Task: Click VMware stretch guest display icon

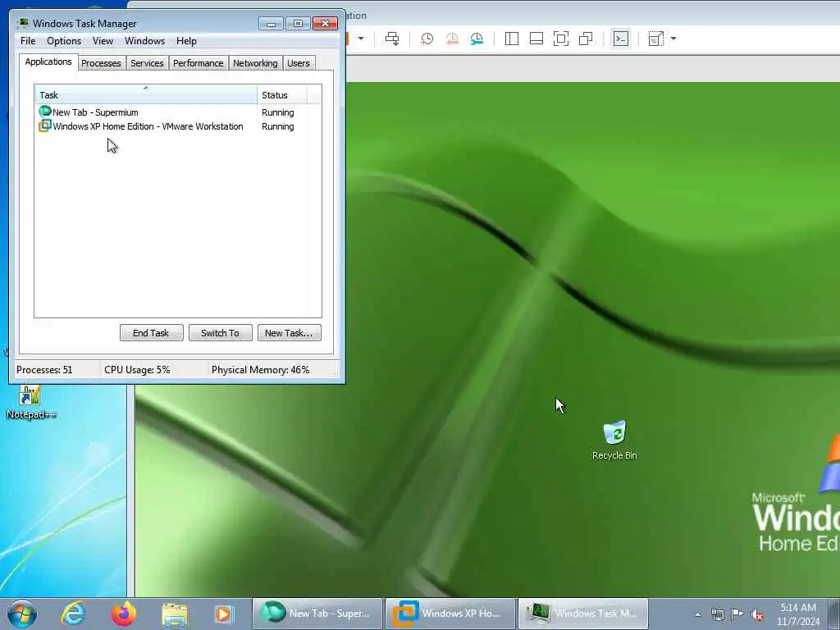Action: [x=655, y=39]
